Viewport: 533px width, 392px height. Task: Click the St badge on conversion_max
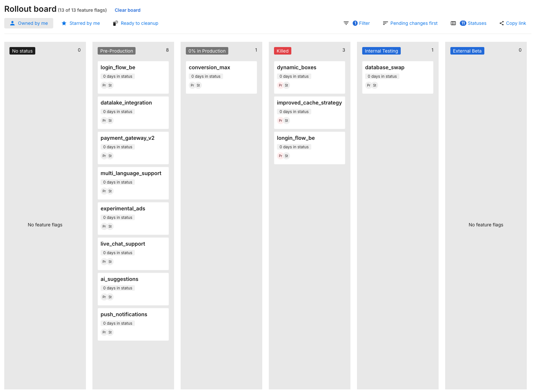tap(198, 85)
